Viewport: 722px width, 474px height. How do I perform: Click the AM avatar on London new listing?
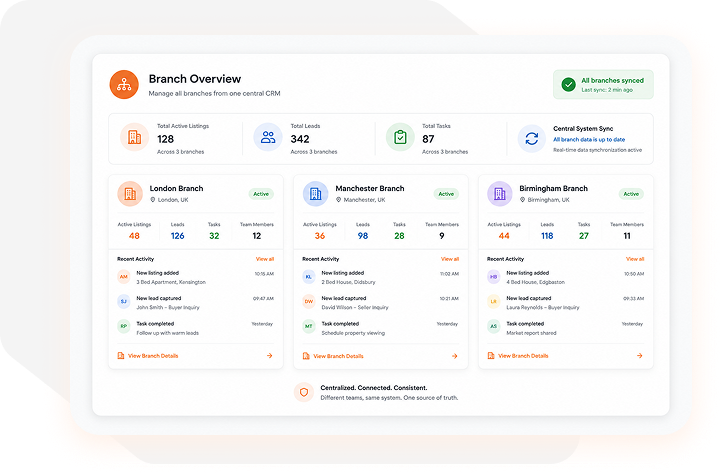tap(124, 277)
